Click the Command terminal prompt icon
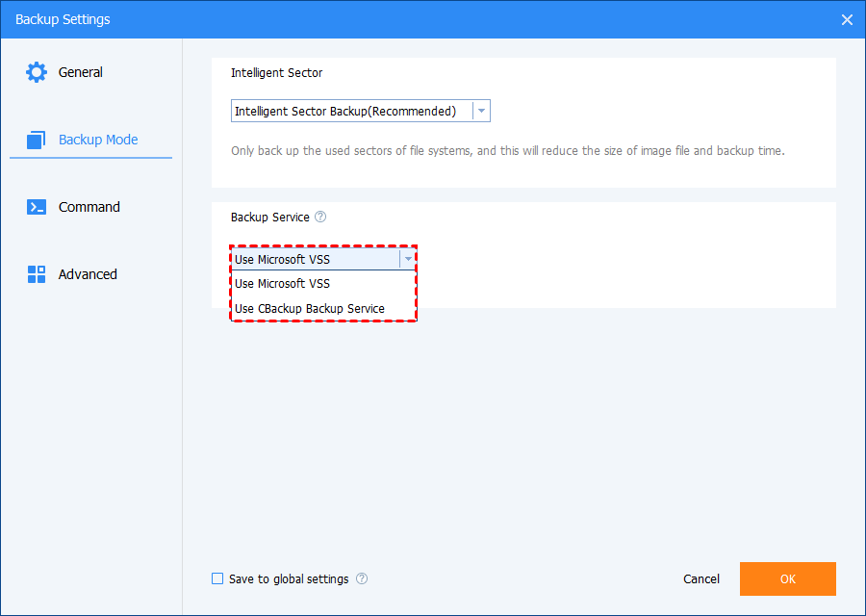The width and height of the screenshot is (866, 616). pos(37,207)
